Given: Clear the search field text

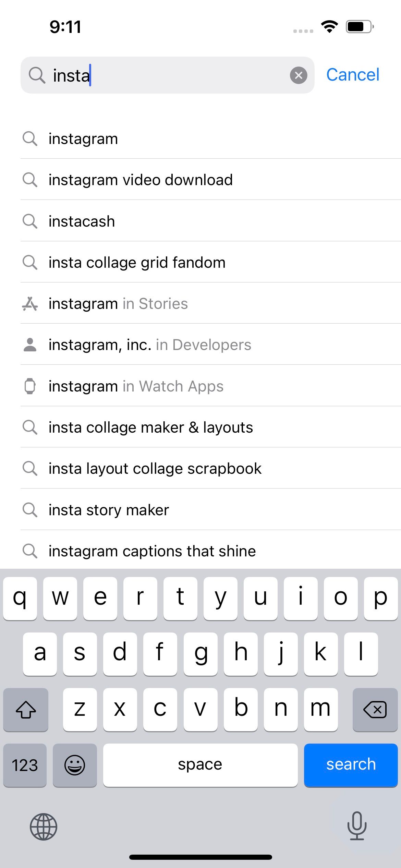Looking at the screenshot, I should [299, 75].
